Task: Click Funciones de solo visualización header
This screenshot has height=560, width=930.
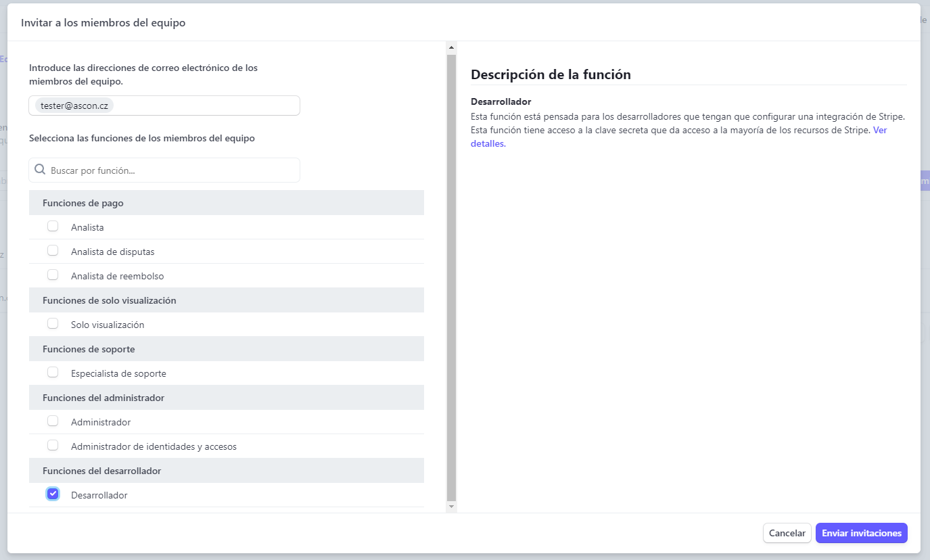Action: (x=227, y=300)
